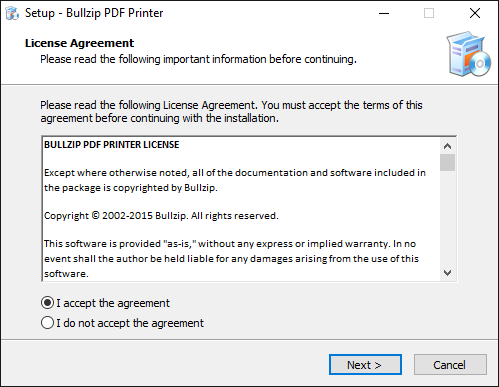Minimize the setup window
Viewport: 499px width, 387px height.
[x=384, y=13]
